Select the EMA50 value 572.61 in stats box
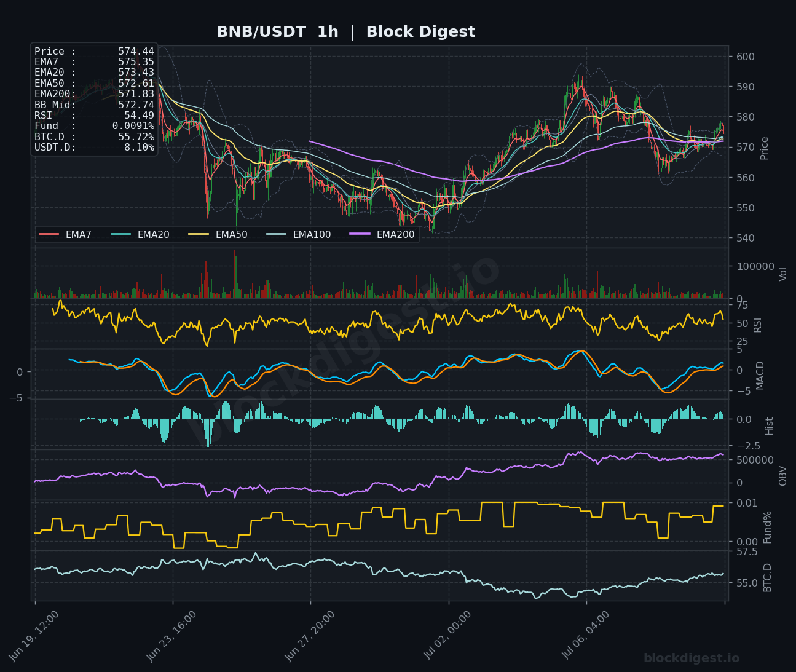This screenshot has height=672, width=796. coord(136,84)
